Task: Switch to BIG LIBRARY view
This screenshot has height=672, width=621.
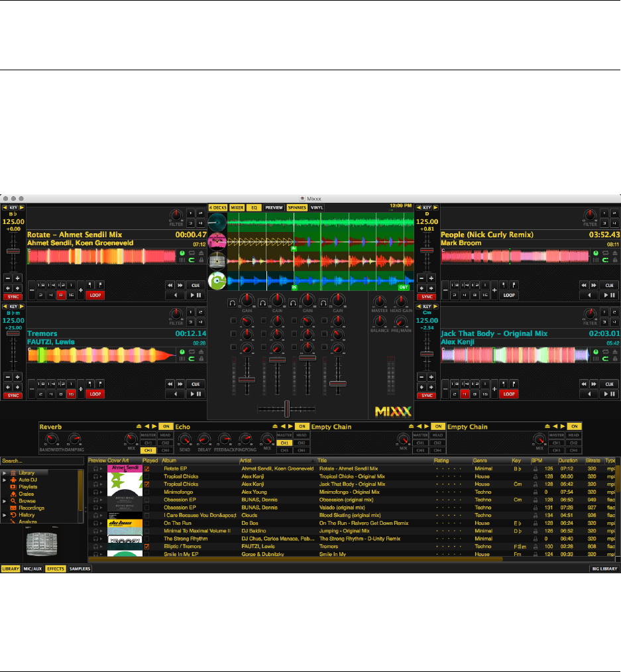Action: (x=604, y=569)
